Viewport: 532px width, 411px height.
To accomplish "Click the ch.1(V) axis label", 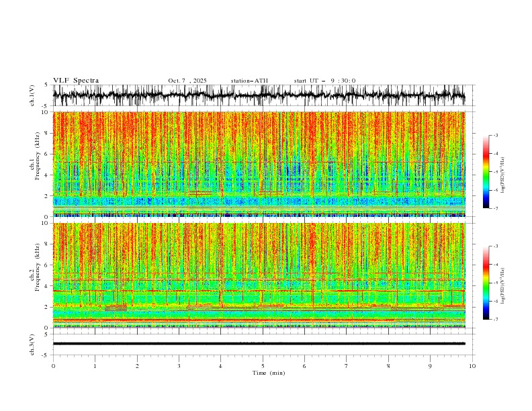I will pyautogui.click(x=32, y=95).
